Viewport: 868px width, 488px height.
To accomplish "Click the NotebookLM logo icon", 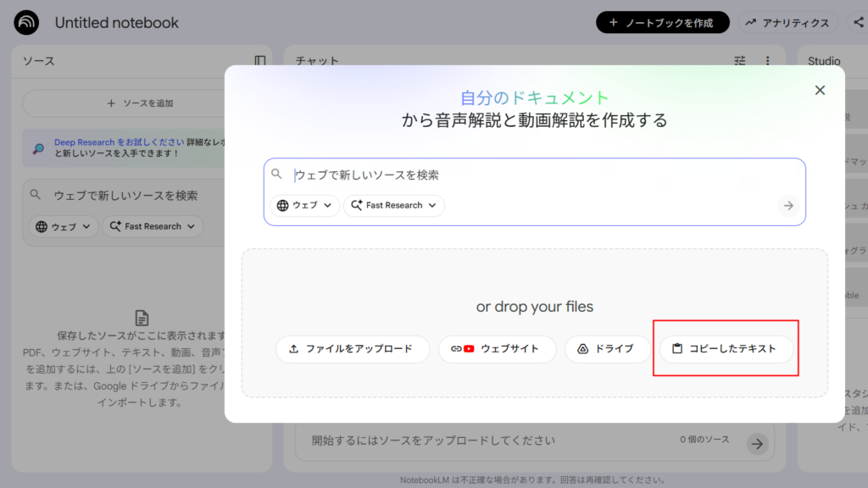I will pos(25,22).
